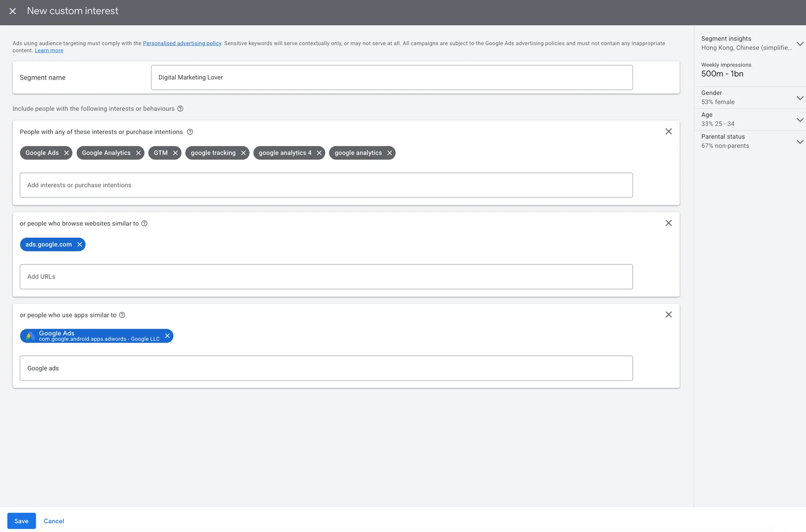The height and width of the screenshot is (532, 806).
Task: Close the New custom interest dialog
Action: tap(13, 11)
